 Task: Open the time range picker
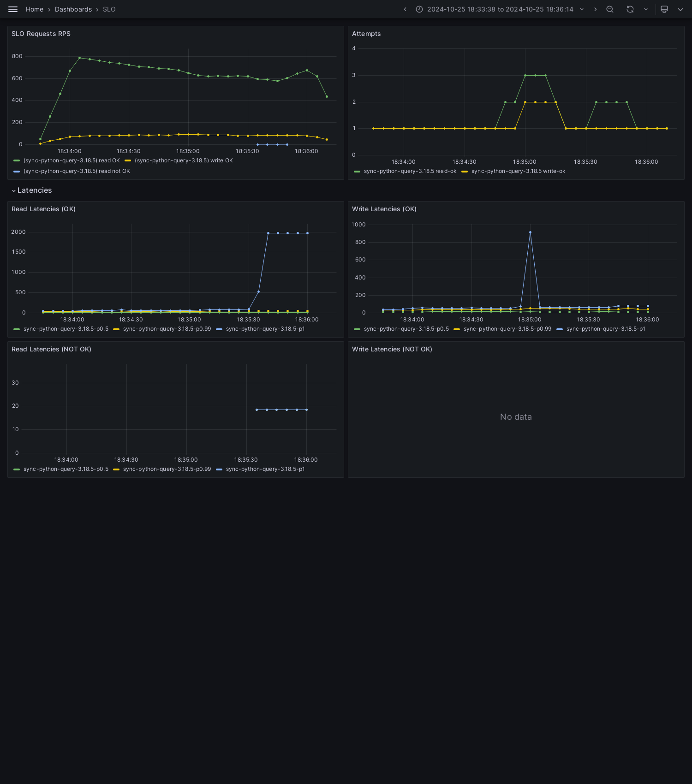click(500, 9)
